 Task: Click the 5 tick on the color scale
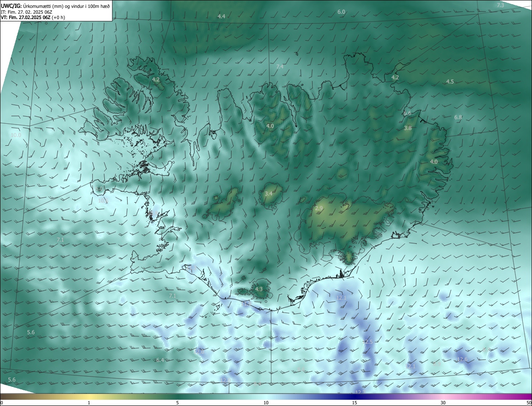pos(177,403)
